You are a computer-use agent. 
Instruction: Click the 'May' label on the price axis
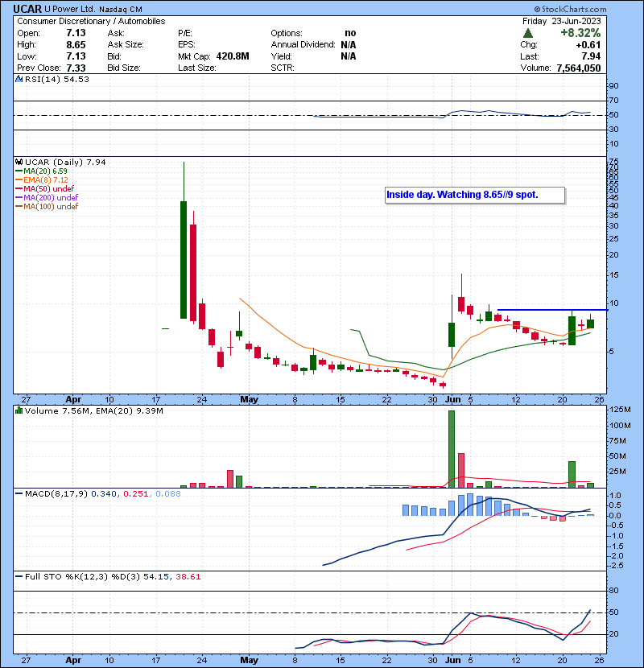(x=249, y=399)
